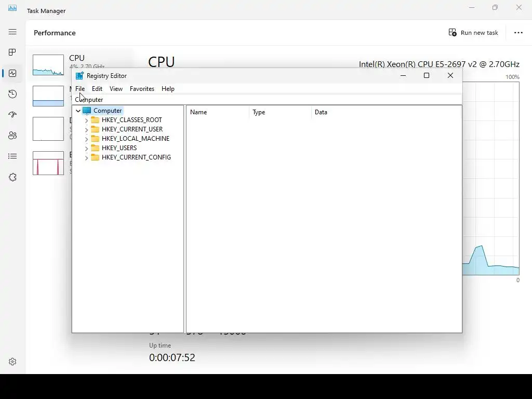Screen dimensions: 532x399
Task: Open the View menu in Registry Editor
Action: pyautogui.click(x=116, y=88)
